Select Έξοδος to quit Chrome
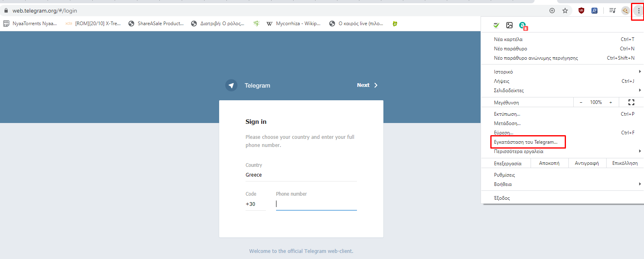Viewport: 644px width, 259px height. pos(563,198)
